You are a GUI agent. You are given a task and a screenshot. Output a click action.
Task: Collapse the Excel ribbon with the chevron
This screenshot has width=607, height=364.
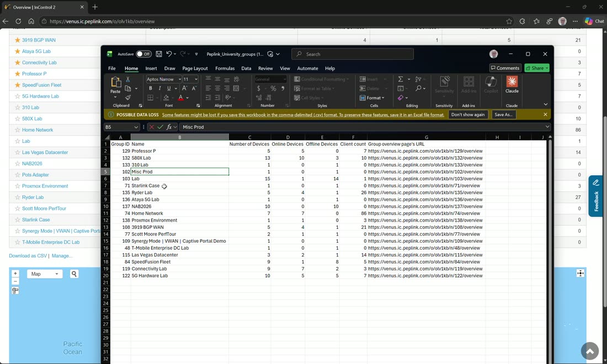click(545, 104)
